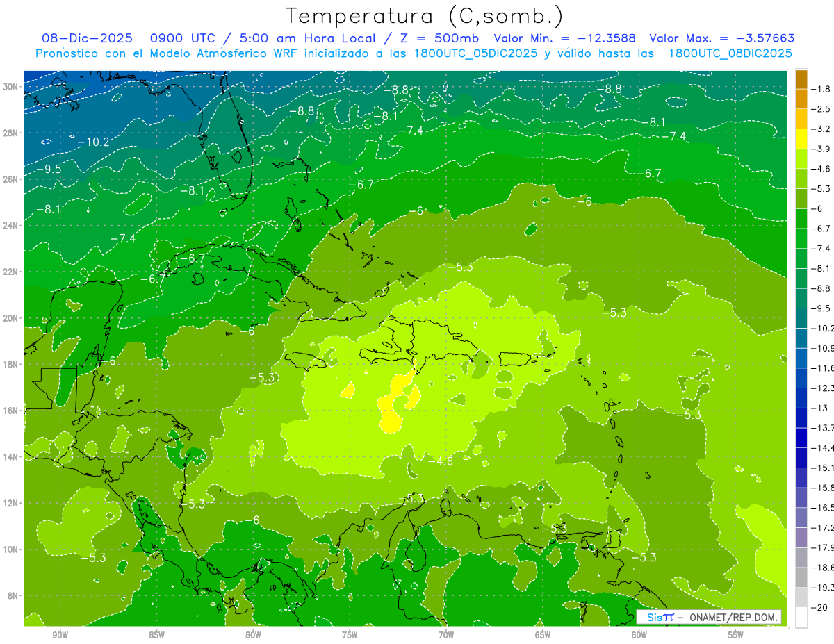Click 'Valor Max. = -3.57663' in the header

[x=722, y=38]
